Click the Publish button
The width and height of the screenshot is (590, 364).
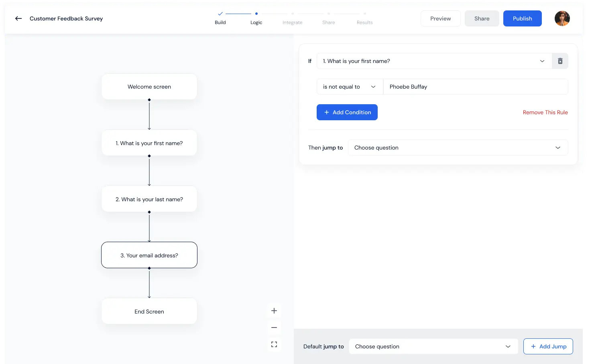[x=522, y=18]
